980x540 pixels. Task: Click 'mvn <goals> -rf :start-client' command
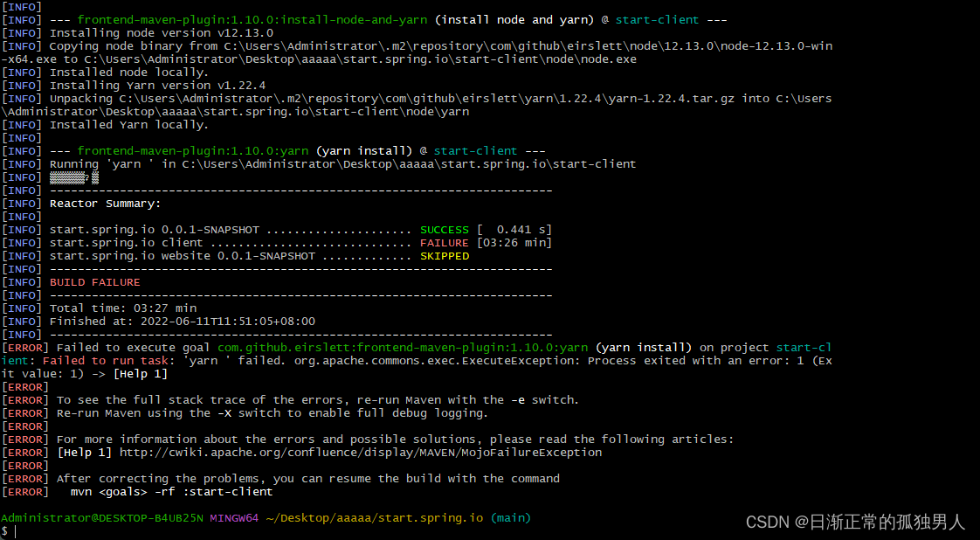pyautogui.click(x=171, y=492)
